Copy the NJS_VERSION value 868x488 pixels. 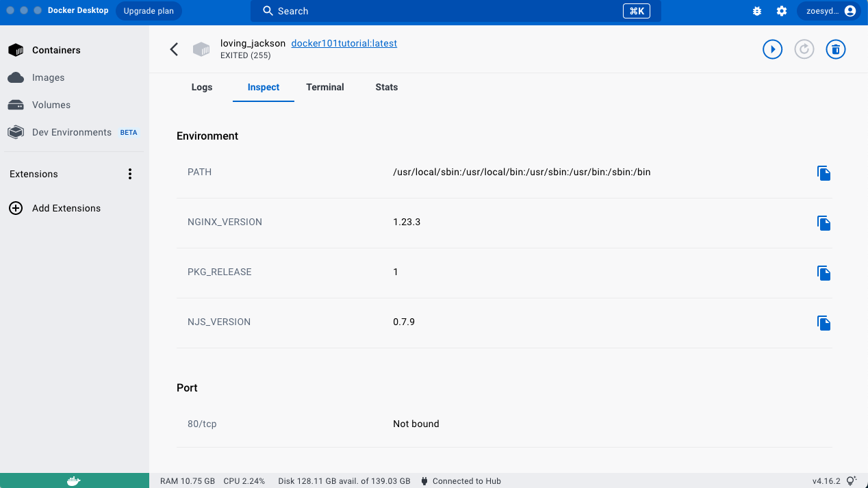(824, 323)
